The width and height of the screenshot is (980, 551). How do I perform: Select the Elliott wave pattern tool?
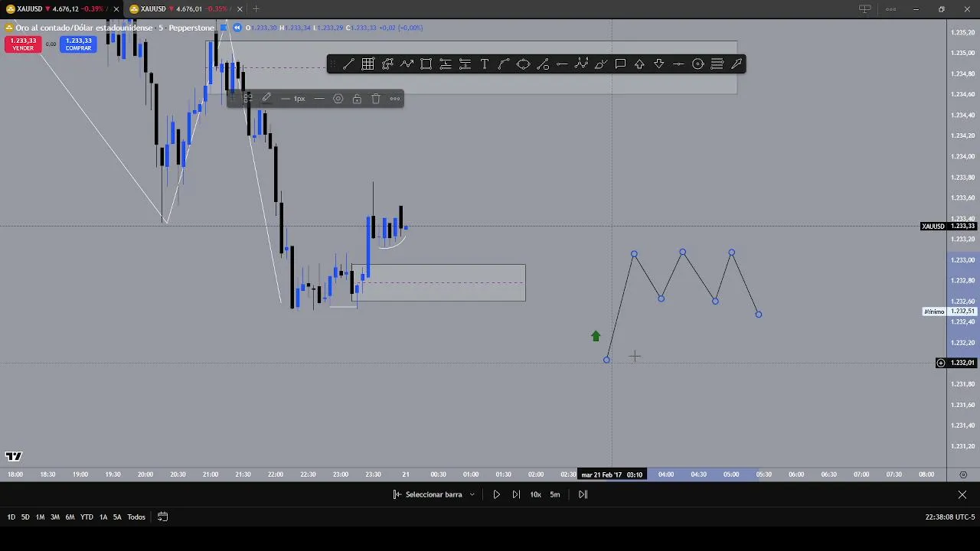[x=581, y=64]
